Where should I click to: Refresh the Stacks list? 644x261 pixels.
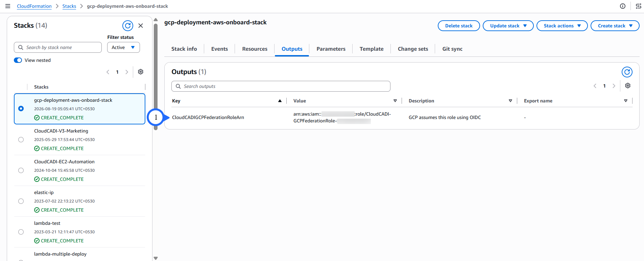click(x=128, y=26)
